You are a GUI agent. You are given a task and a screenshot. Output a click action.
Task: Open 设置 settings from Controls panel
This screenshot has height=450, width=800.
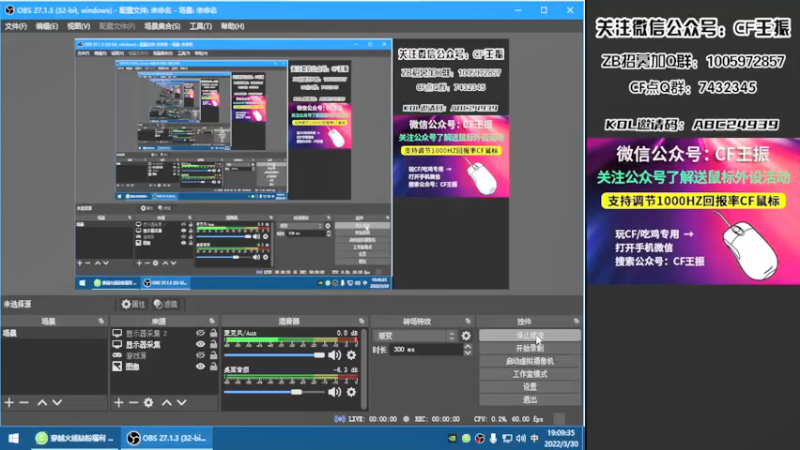(x=530, y=387)
